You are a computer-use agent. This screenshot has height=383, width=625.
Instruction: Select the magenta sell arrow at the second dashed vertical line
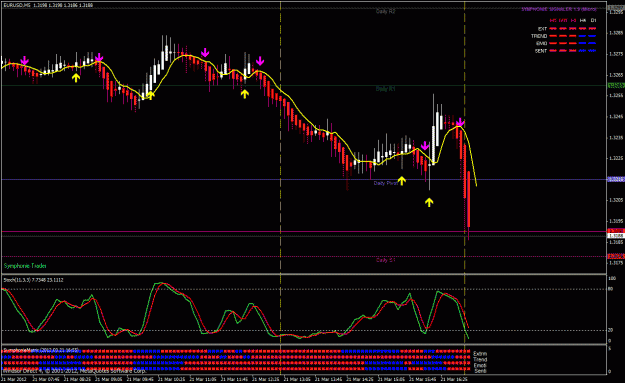[x=460, y=122]
